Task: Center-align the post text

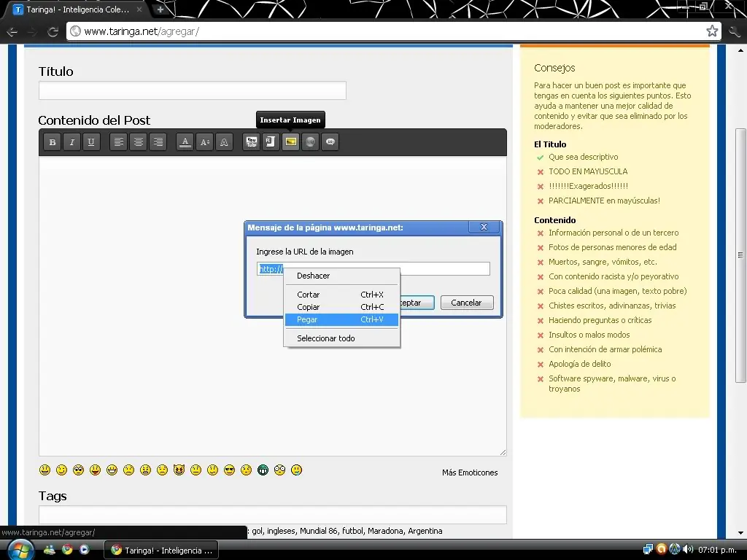Action: tap(138, 142)
